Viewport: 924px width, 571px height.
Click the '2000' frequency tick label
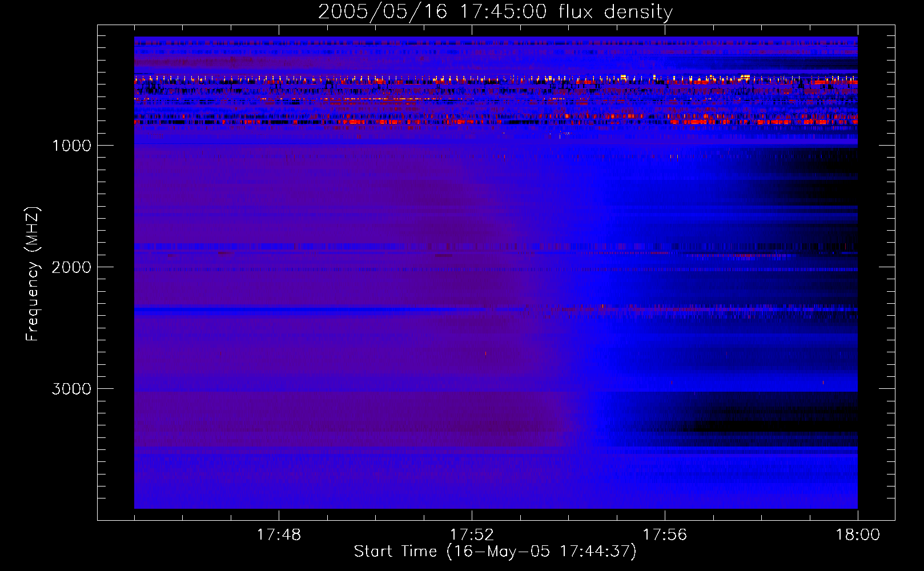[71, 267]
